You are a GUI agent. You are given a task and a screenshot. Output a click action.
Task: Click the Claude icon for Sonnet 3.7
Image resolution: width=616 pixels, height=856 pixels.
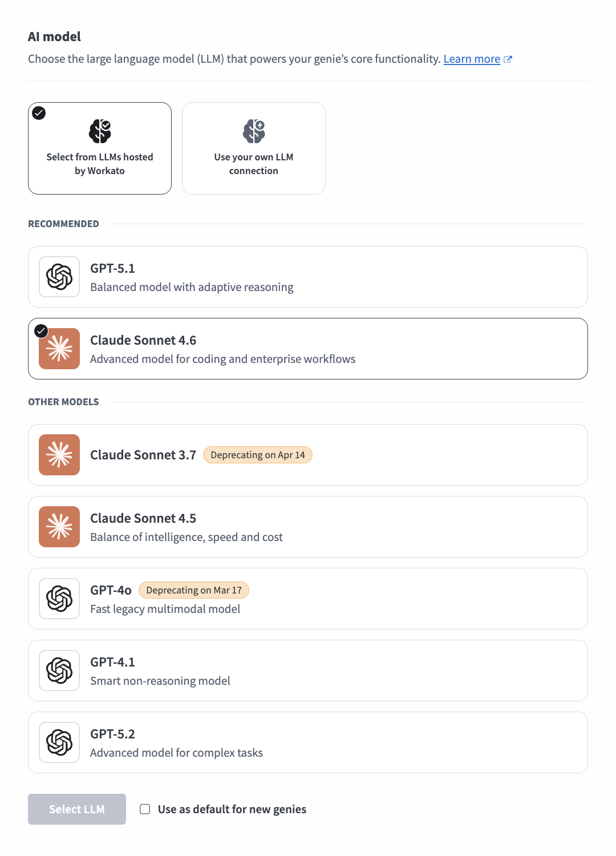coord(59,455)
